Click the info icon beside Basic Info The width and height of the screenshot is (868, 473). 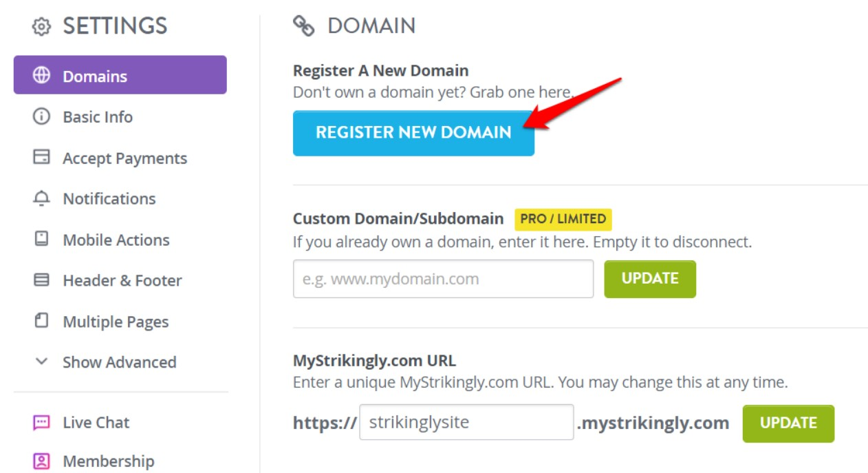coord(41,116)
